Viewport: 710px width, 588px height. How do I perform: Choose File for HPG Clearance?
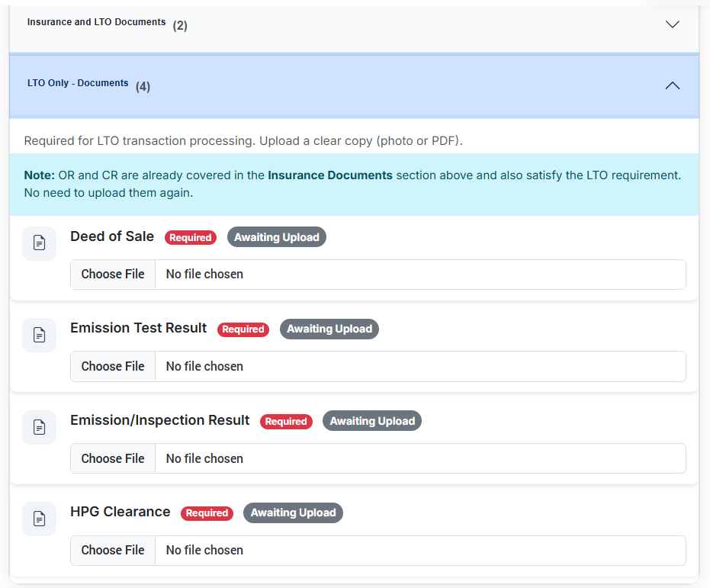[113, 550]
